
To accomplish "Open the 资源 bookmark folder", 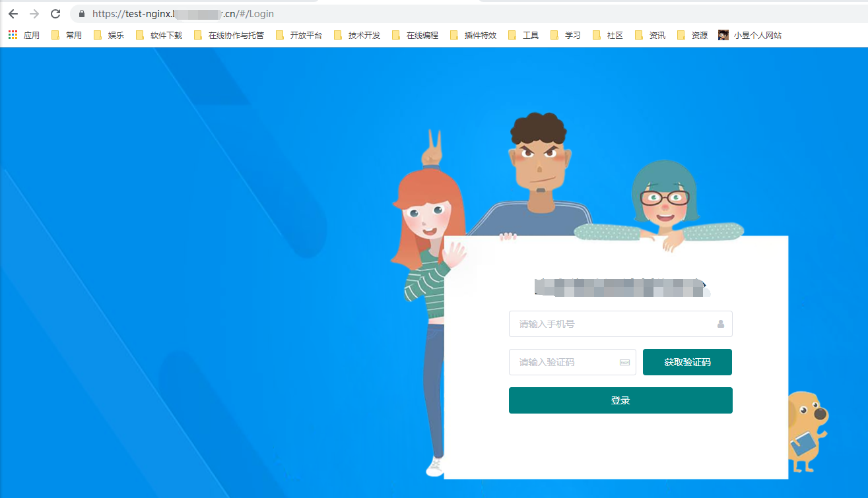I will pyautogui.click(x=692, y=36).
